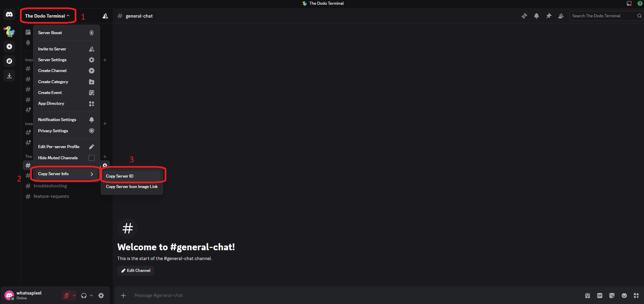Select Server Boost from the menu
This screenshot has height=304, width=644.
tap(66, 33)
